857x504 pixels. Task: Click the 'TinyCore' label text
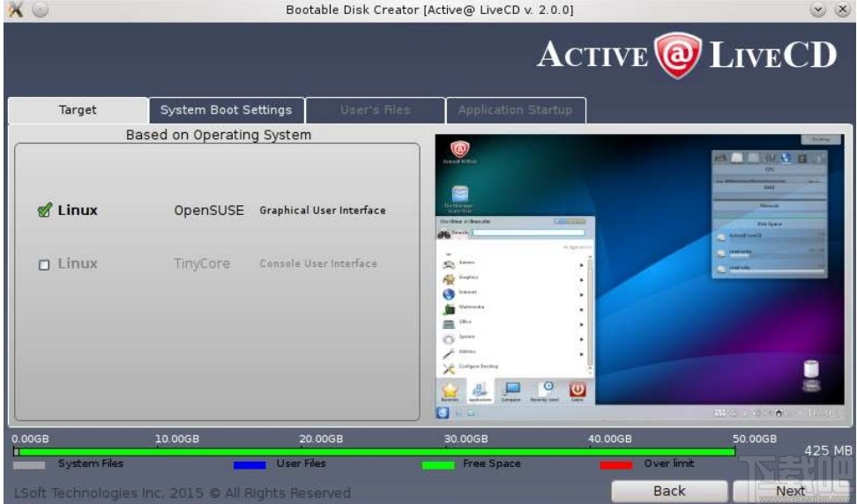pyautogui.click(x=202, y=263)
